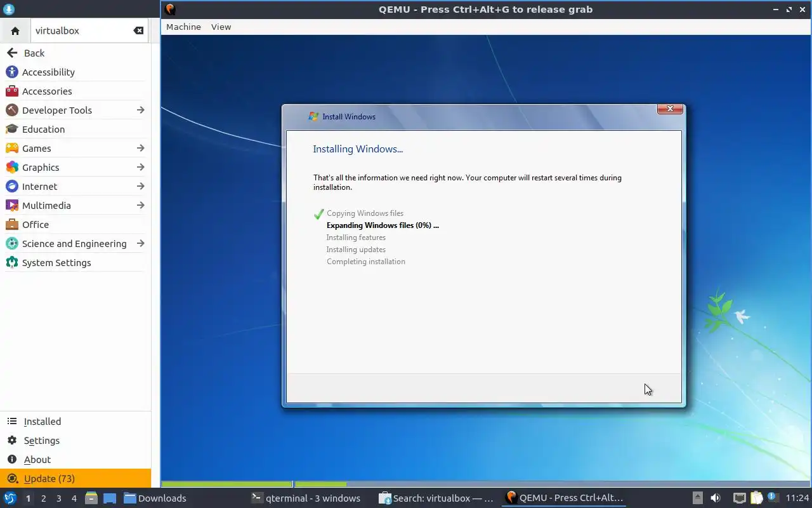The width and height of the screenshot is (812, 508).
Task: Click the green checkmark by Copying Windows files
Action: pos(318,214)
